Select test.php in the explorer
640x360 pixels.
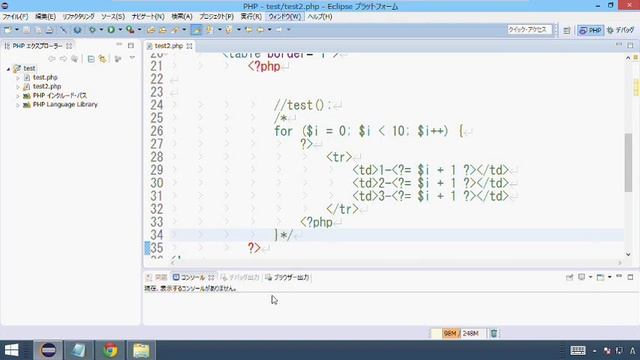[45, 78]
